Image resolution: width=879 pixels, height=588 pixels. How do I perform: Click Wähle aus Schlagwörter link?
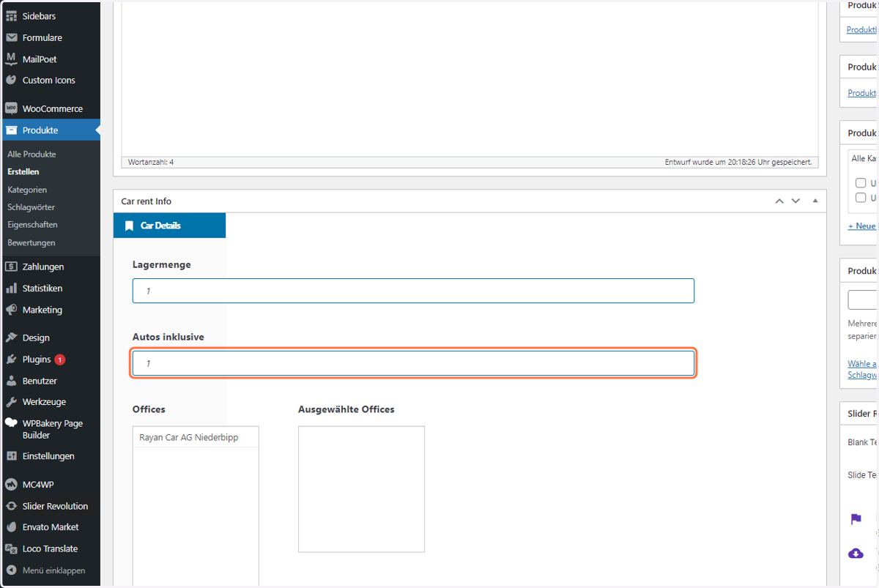863,369
